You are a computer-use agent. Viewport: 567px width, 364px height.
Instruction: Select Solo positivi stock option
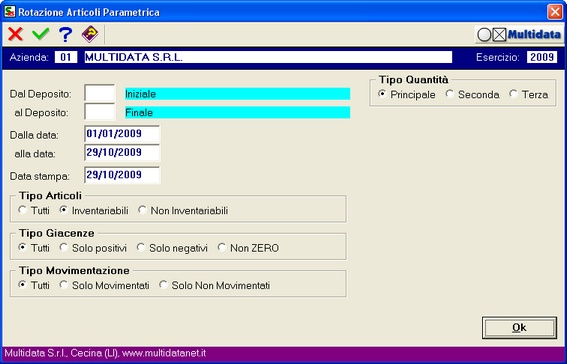click(93, 248)
